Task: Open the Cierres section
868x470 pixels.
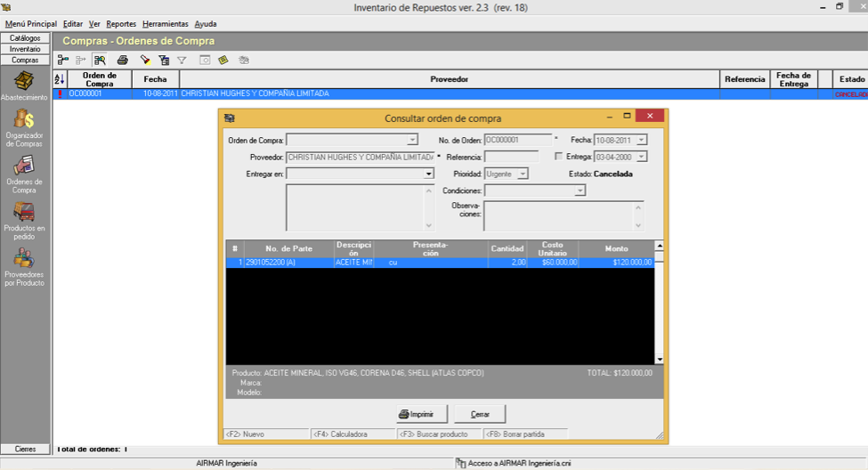Action: (25, 449)
